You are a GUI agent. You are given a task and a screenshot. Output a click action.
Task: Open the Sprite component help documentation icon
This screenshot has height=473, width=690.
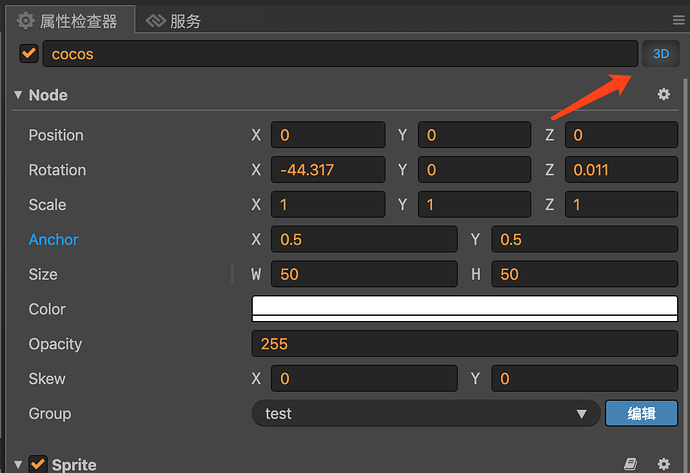(x=630, y=464)
